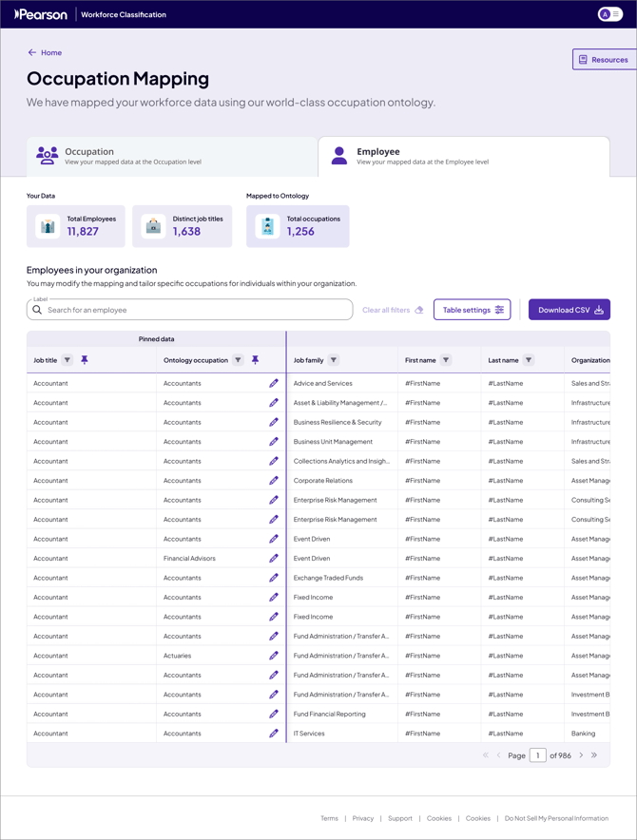Click the Pearson logo
This screenshot has height=840, width=637.
41,14
